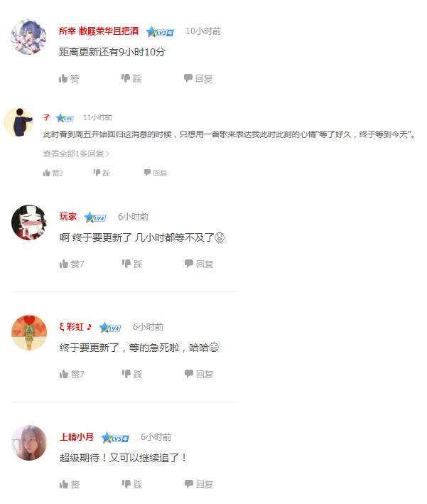
Task: Open 上晴小月's user profile name
Action: 77,437
